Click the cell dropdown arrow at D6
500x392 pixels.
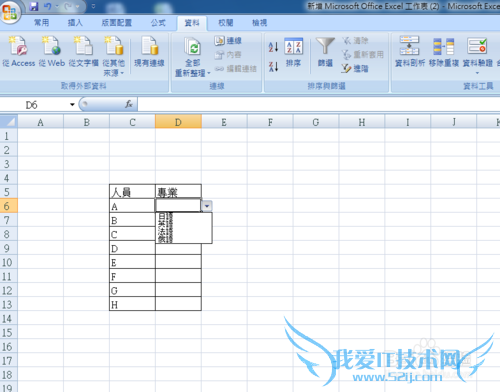point(207,206)
